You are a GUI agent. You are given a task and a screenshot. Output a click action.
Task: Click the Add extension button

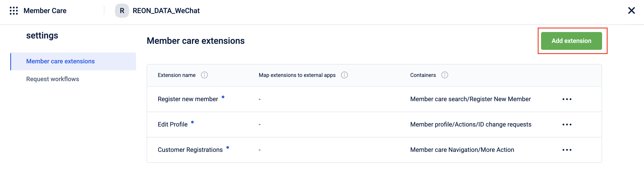click(571, 41)
